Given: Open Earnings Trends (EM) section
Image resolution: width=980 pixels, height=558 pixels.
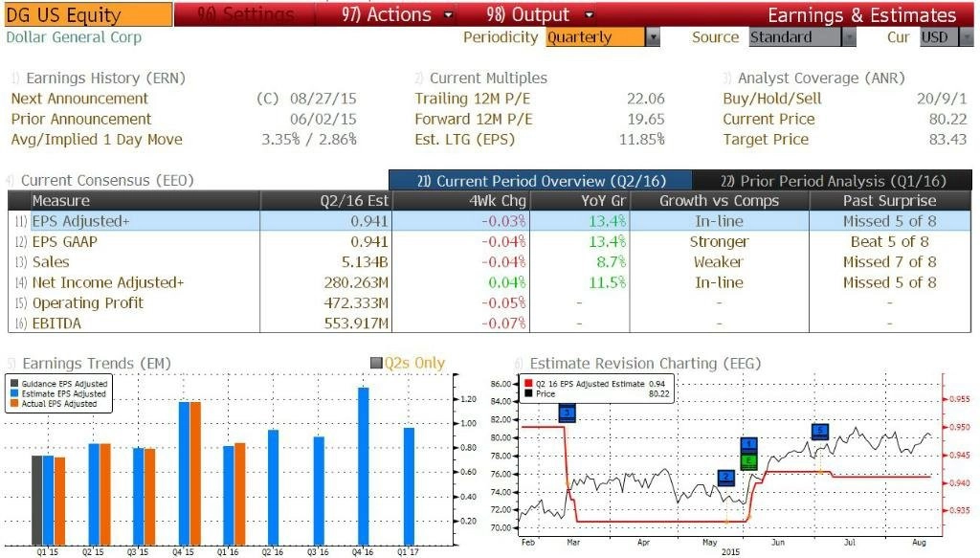Looking at the screenshot, I should pyautogui.click(x=97, y=364).
